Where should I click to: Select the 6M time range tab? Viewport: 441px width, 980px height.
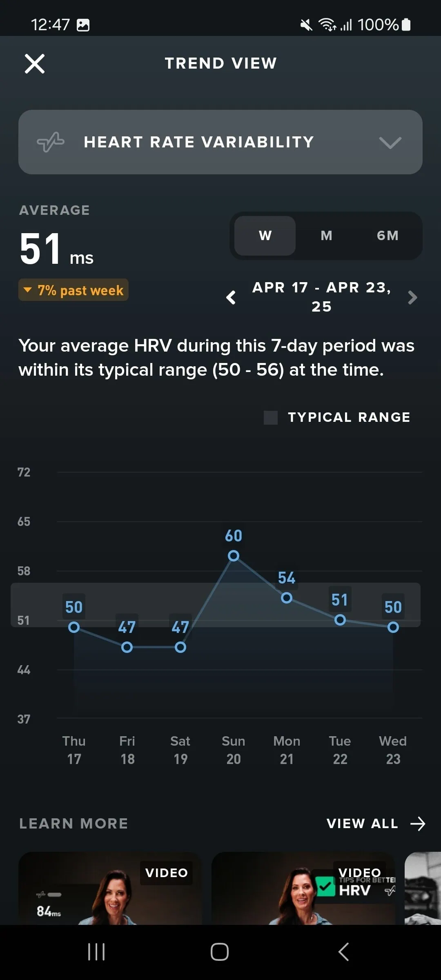(x=388, y=236)
